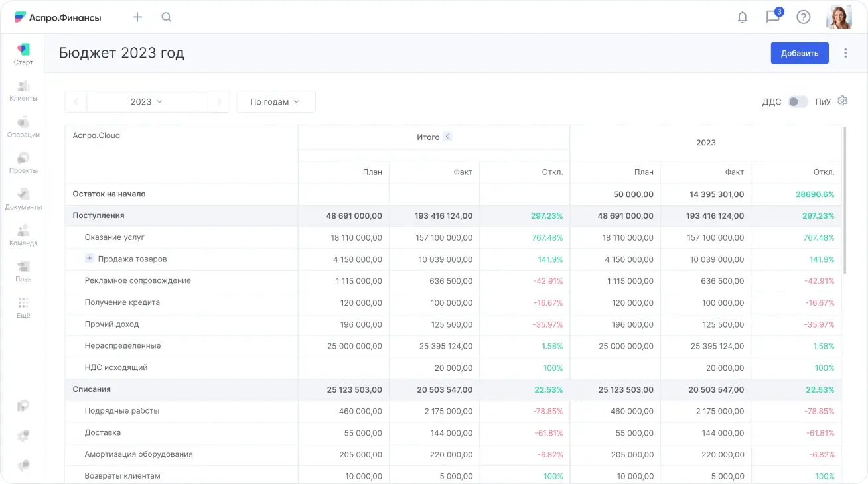Open the three-dot more options menu
The width and height of the screenshot is (868, 484).
coord(845,53)
